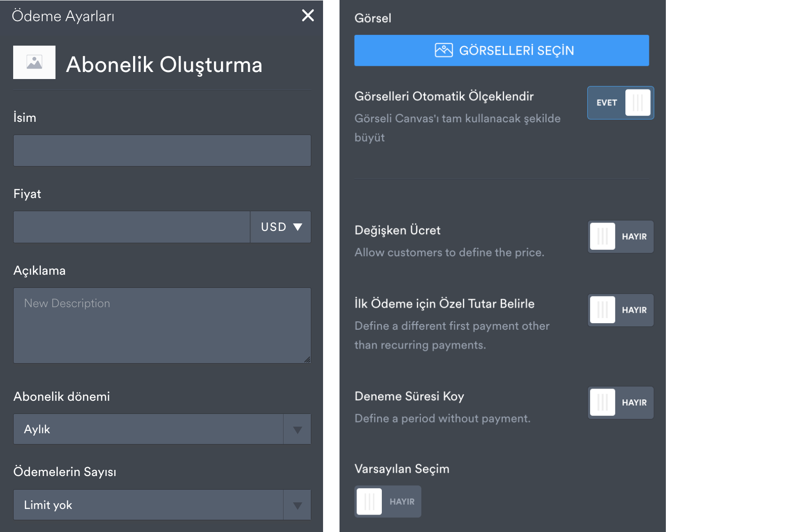Click the Abonelik dönemi dropdown arrow

tap(297, 429)
